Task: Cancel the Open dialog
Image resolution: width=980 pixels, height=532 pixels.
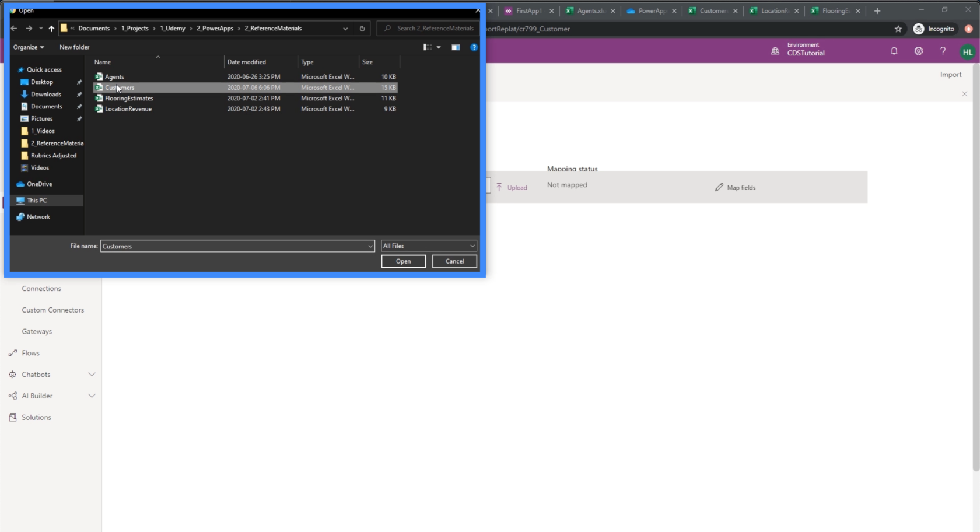Action: tap(454, 261)
